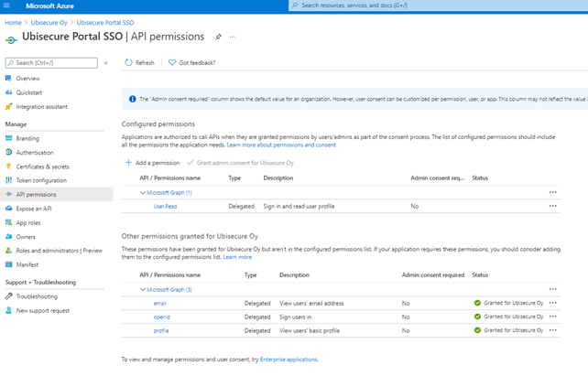
Task: Open New support request
Action: point(43,310)
